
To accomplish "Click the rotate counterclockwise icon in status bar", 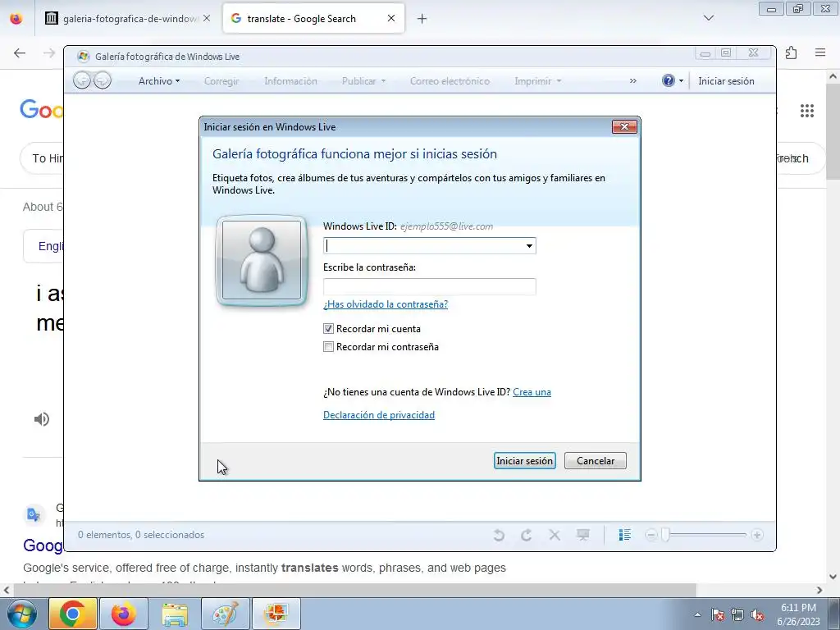I will click(x=499, y=535).
